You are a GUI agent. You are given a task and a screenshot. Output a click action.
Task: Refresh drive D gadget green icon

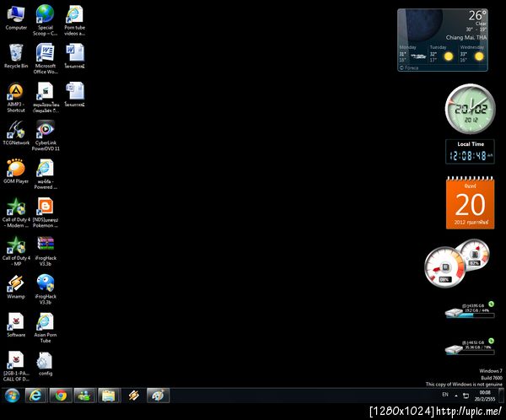click(x=491, y=304)
